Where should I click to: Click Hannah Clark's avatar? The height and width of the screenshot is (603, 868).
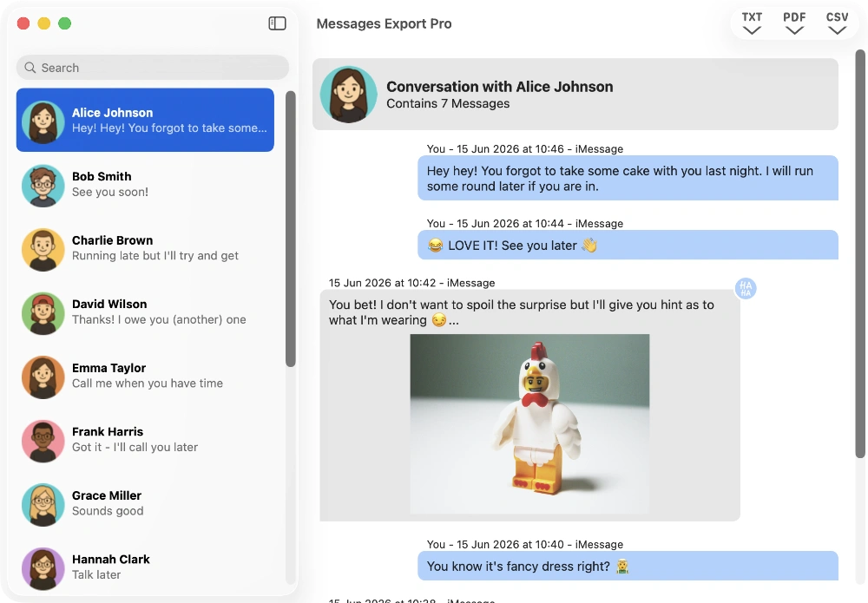pos(43,568)
